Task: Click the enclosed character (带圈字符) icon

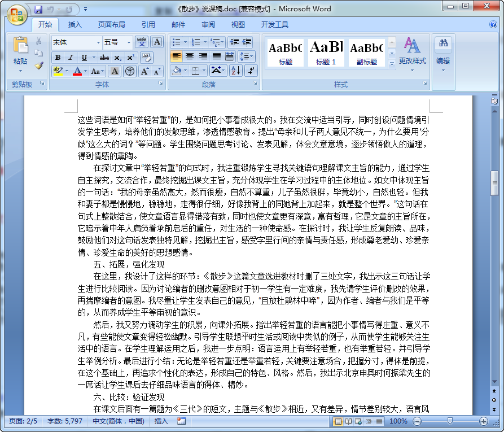Action: click(x=130, y=71)
